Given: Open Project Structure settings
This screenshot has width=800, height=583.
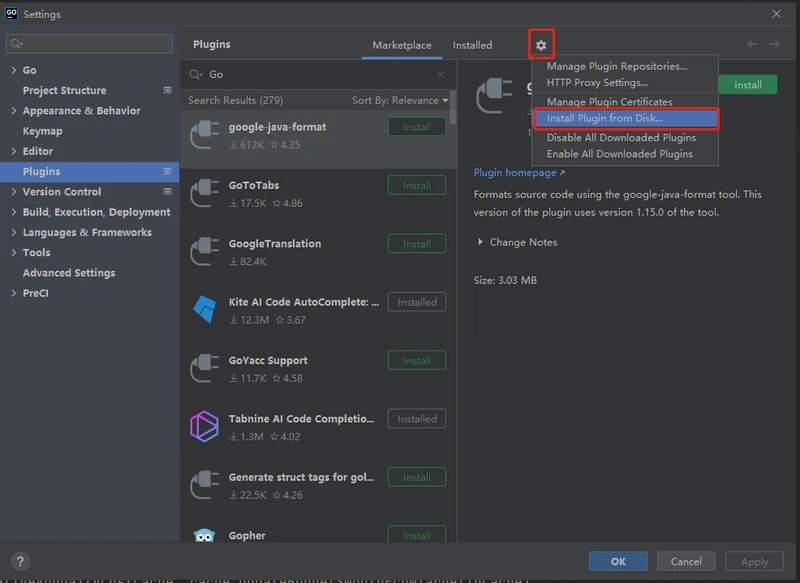Looking at the screenshot, I should (x=64, y=90).
